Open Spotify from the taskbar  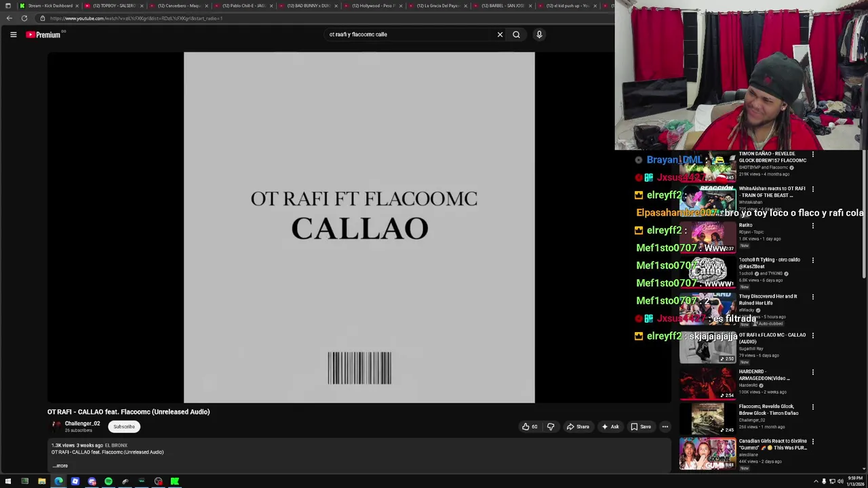[x=108, y=481]
